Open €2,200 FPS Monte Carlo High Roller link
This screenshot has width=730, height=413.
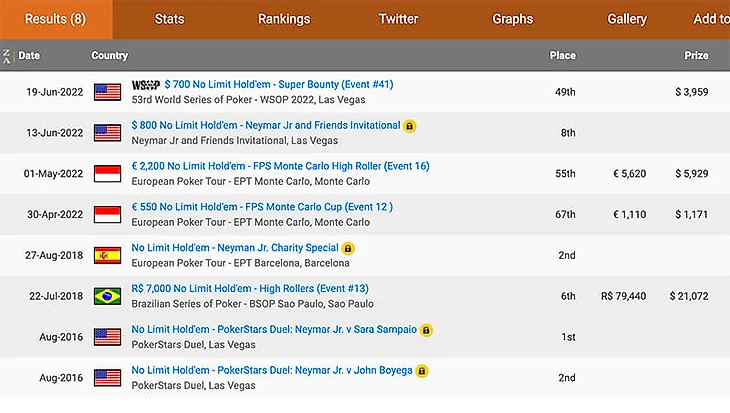pos(280,166)
